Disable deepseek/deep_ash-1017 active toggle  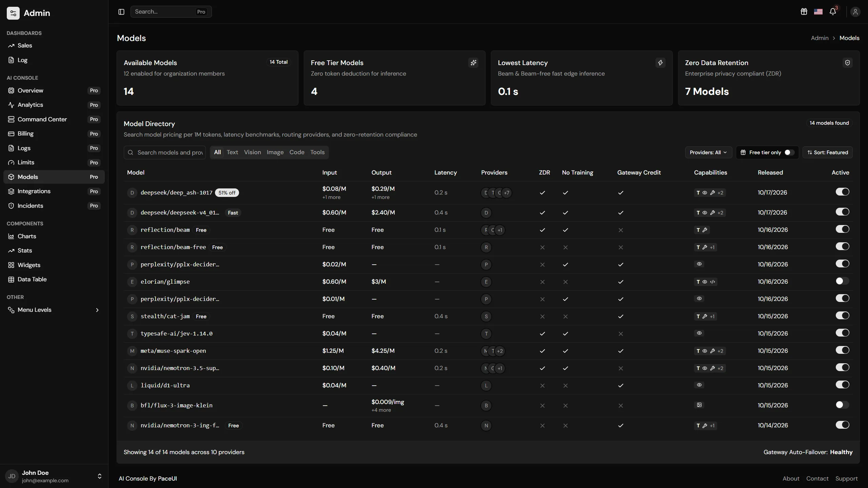point(842,192)
